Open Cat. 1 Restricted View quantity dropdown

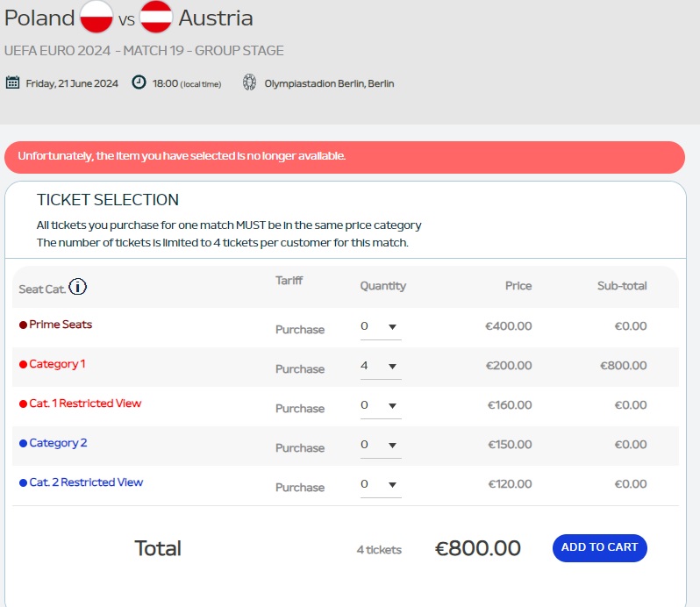[381, 406]
